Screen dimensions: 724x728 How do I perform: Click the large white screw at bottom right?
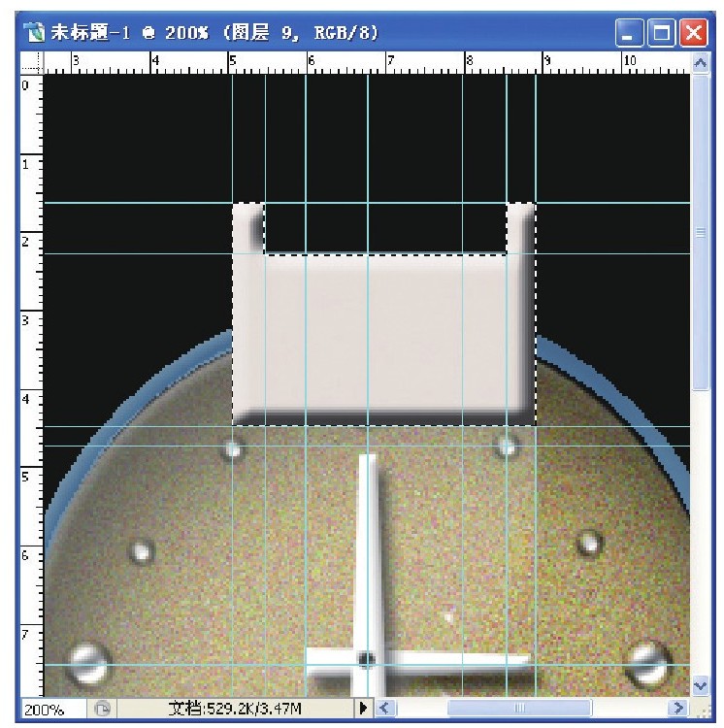tap(649, 665)
